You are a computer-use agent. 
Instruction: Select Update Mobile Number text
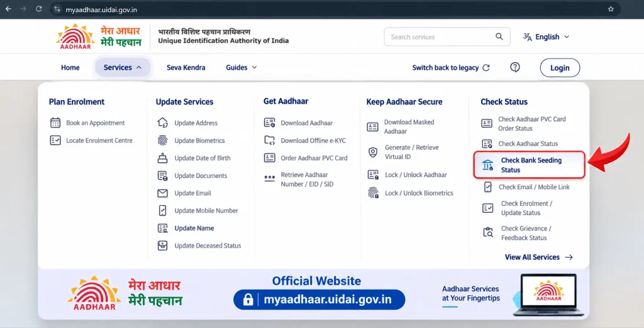click(206, 210)
